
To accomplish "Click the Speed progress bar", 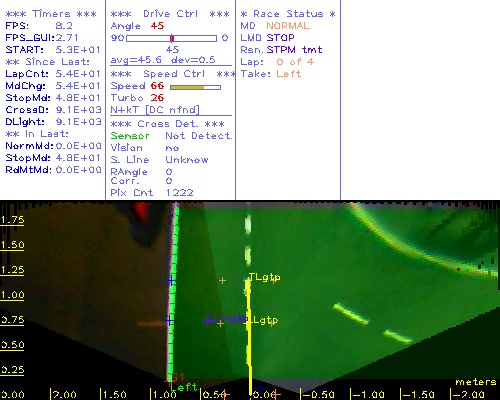I will [x=195, y=87].
